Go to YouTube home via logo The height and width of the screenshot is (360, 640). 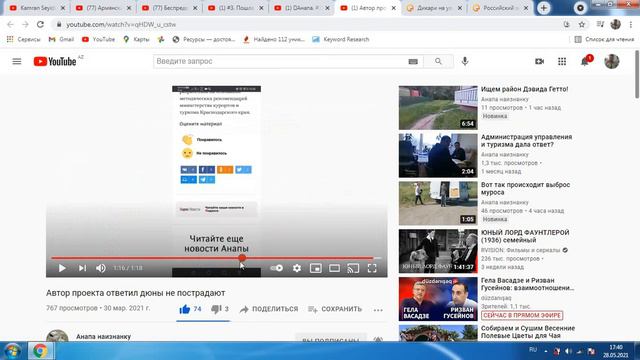coord(55,61)
